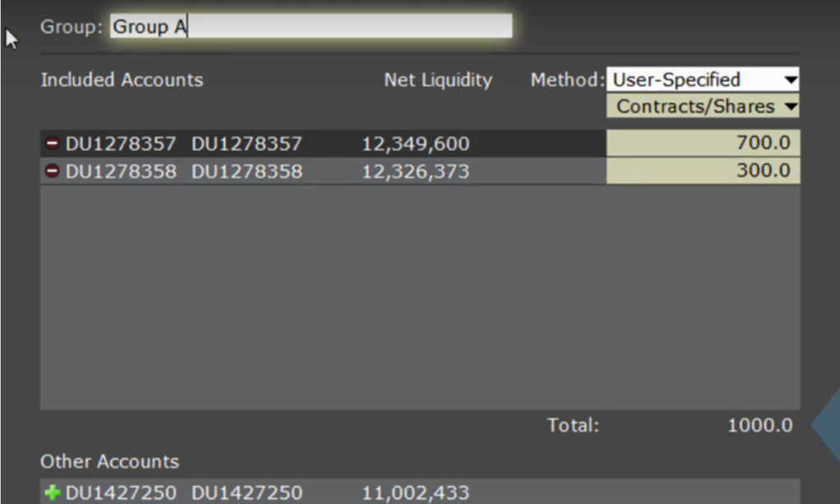The width and height of the screenshot is (840, 504).
Task: Edit the 700.0 allocation field
Action: [x=702, y=143]
